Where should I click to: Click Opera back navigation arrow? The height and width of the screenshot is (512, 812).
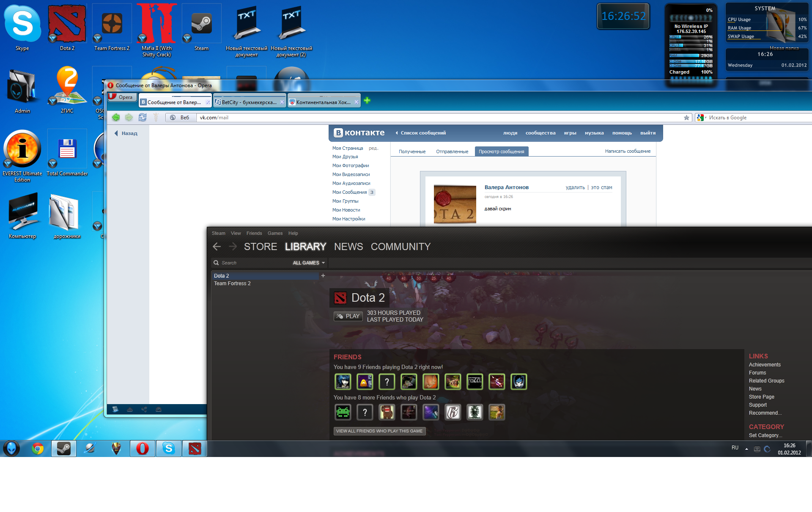point(116,118)
